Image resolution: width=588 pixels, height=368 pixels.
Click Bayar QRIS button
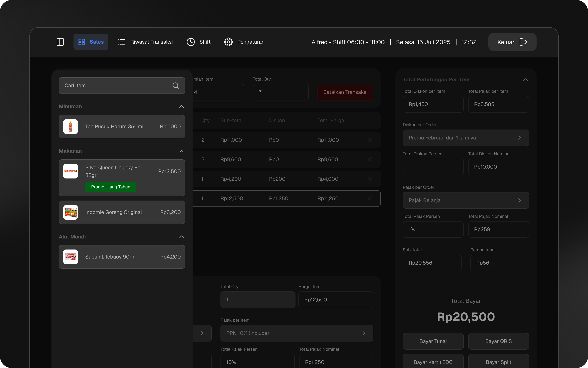pos(498,341)
